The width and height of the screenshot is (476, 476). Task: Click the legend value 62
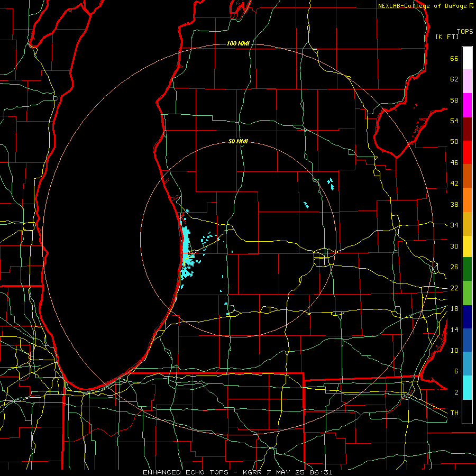click(x=454, y=79)
